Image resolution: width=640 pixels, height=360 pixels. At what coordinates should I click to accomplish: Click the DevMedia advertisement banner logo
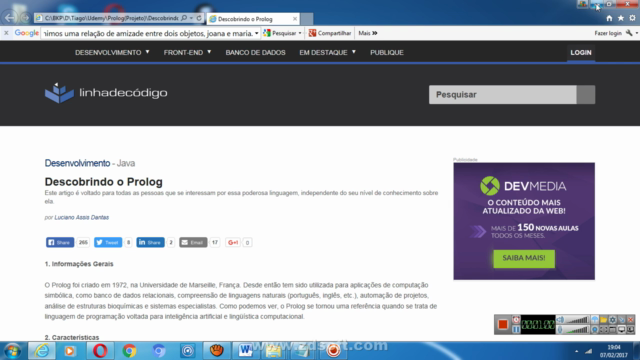point(523,186)
